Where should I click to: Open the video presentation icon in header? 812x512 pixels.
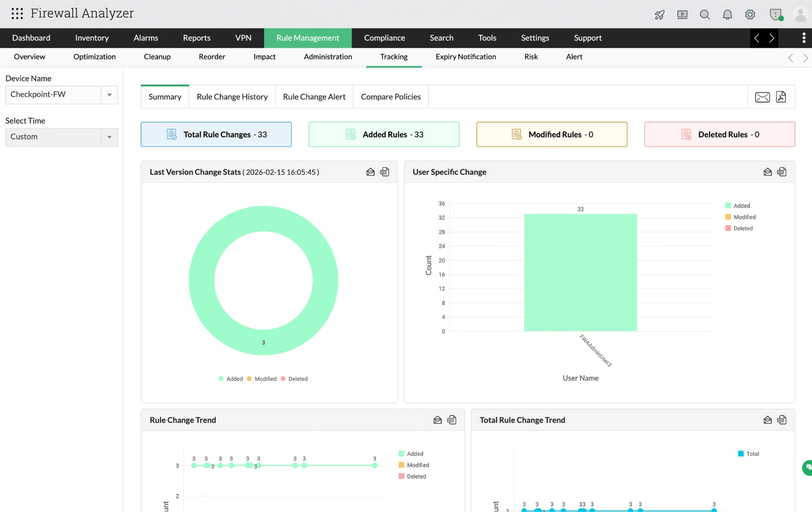pyautogui.click(x=682, y=15)
